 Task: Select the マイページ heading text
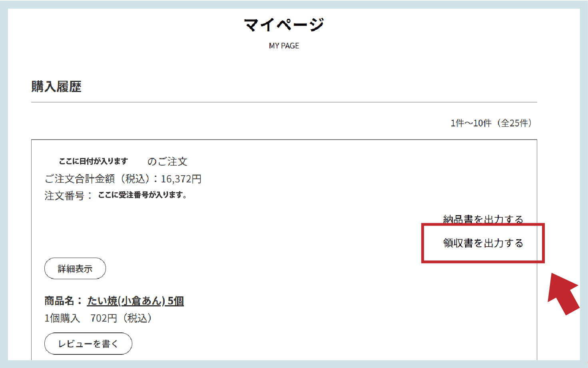[x=284, y=25]
